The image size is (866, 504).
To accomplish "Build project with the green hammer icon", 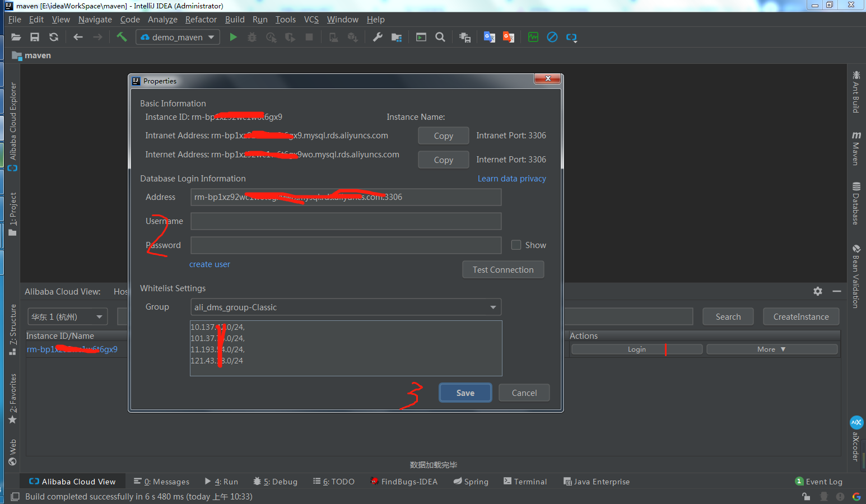I will (x=122, y=37).
